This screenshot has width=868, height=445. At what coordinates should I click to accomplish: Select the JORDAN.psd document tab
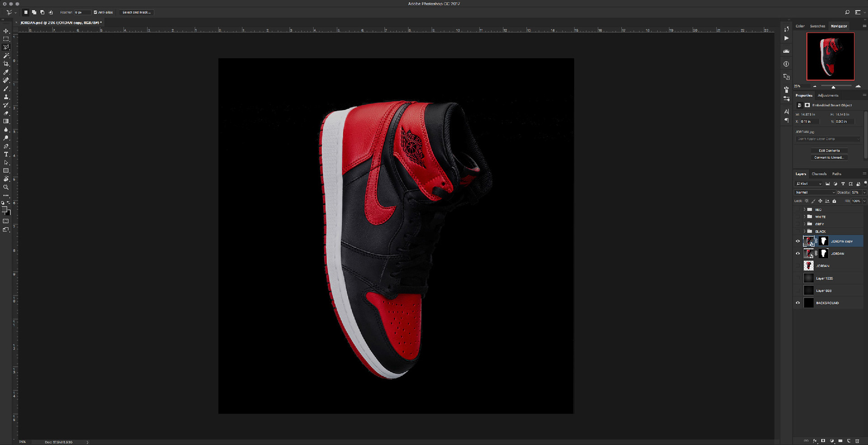pyautogui.click(x=61, y=23)
